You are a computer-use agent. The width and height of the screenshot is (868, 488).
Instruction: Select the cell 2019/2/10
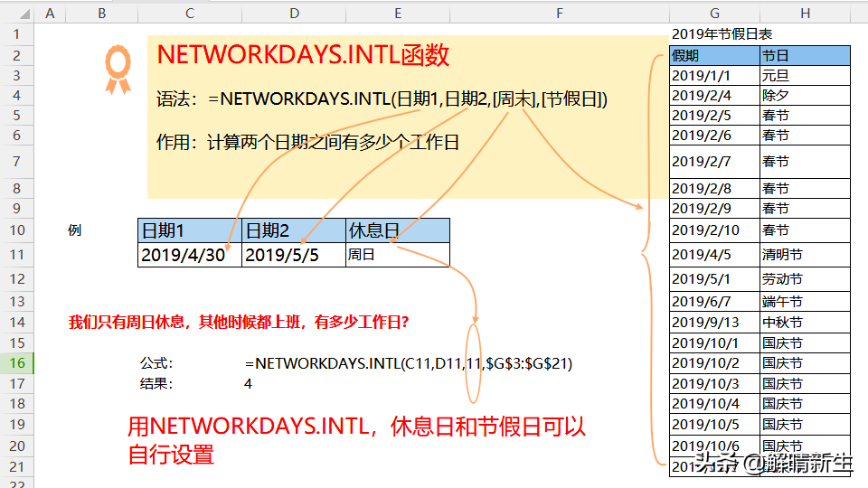[714, 230]
